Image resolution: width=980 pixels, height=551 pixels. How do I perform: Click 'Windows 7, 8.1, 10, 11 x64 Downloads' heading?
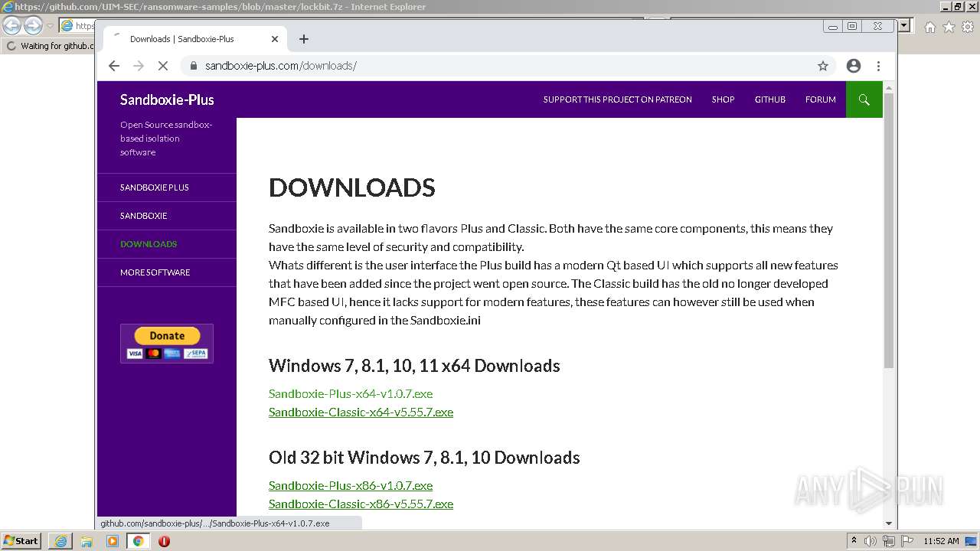[414, 366]
